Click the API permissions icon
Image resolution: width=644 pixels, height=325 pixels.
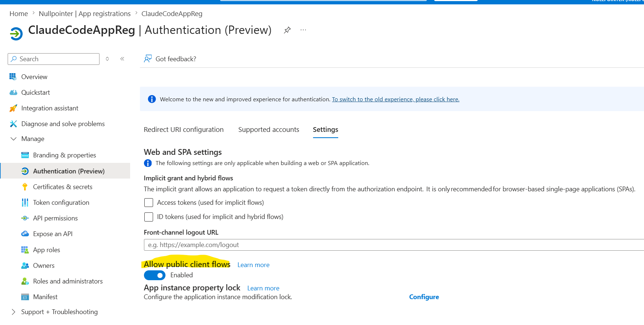pyautogui.click(x=25, y=218)
